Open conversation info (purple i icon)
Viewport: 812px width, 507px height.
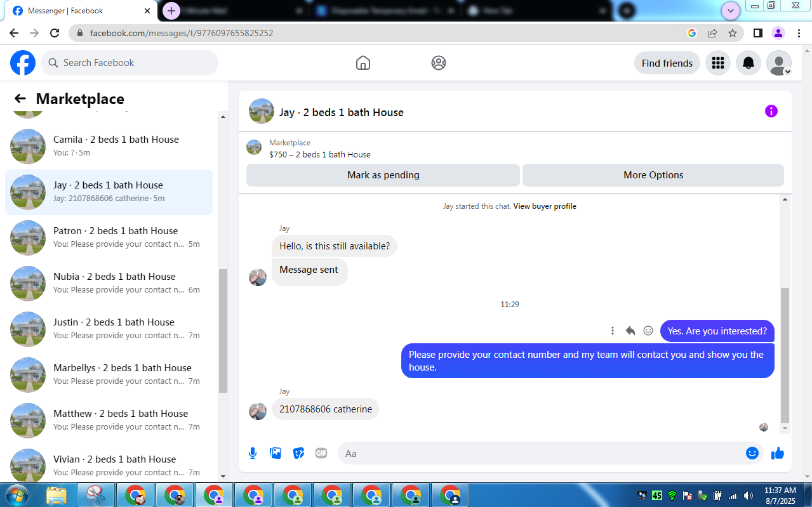[771, 112]
